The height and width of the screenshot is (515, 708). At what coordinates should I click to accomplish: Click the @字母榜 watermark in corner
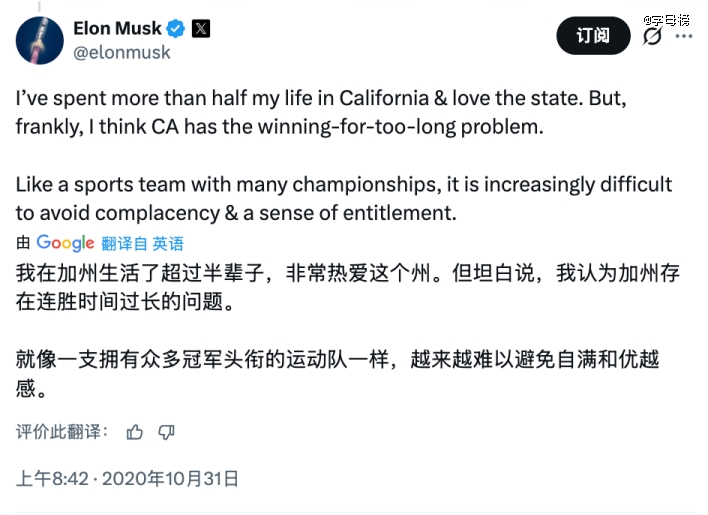point(672,18)
